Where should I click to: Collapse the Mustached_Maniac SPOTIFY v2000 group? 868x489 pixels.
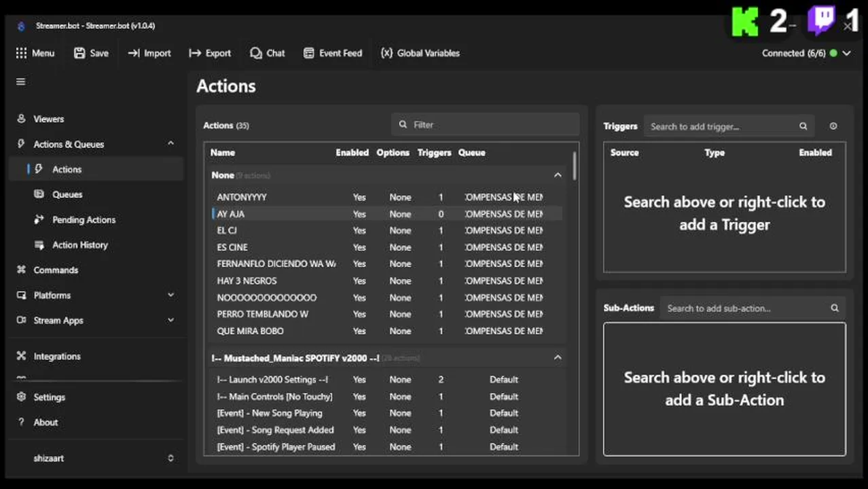558,358
